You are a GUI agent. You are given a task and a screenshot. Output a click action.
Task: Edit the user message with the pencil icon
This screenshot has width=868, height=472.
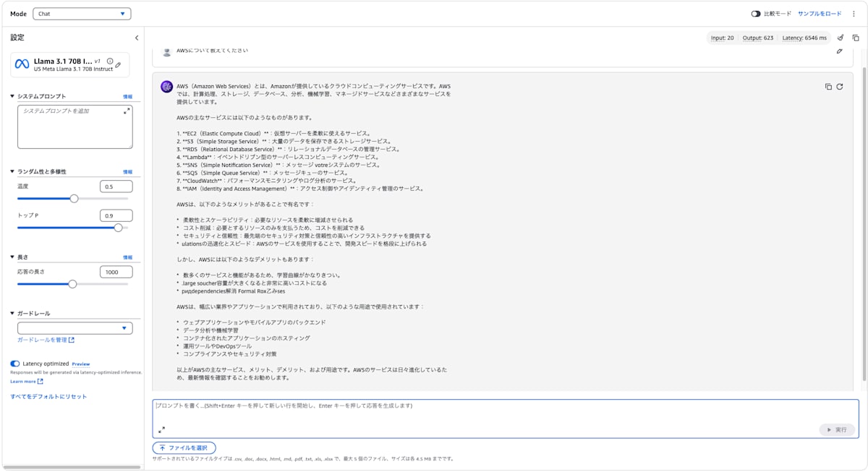pyautogui.click(x=840, y=51)
